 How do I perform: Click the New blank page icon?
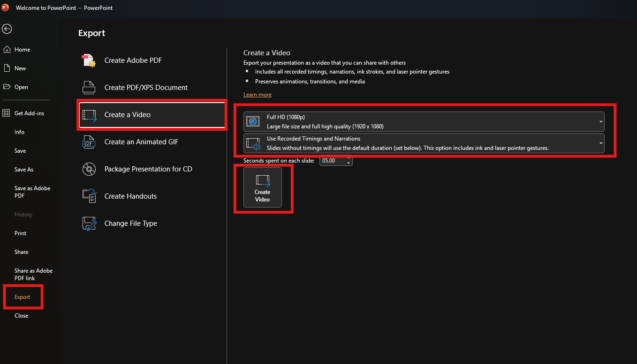[7, 68]
